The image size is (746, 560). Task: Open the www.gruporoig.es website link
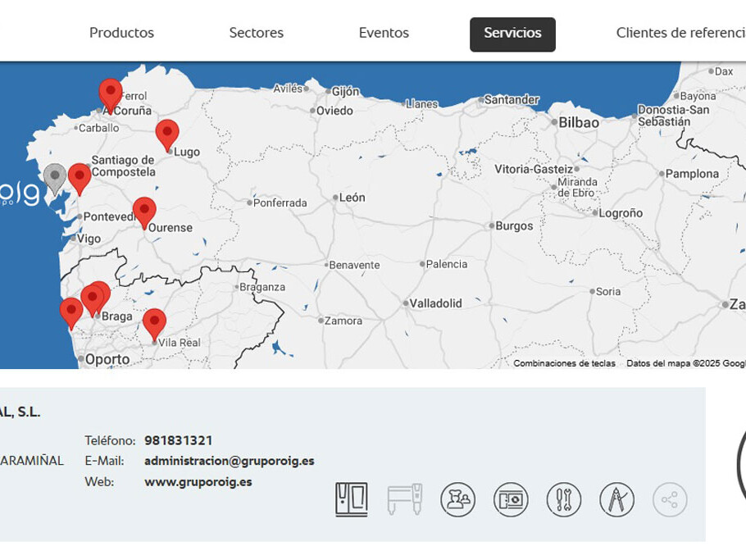pos(198,481)
